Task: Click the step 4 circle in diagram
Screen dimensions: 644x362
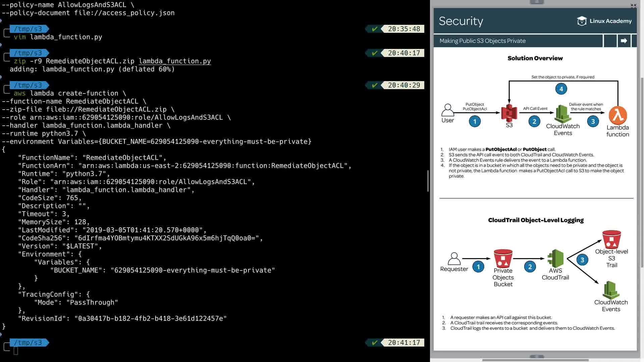Action: pos(561,89)
